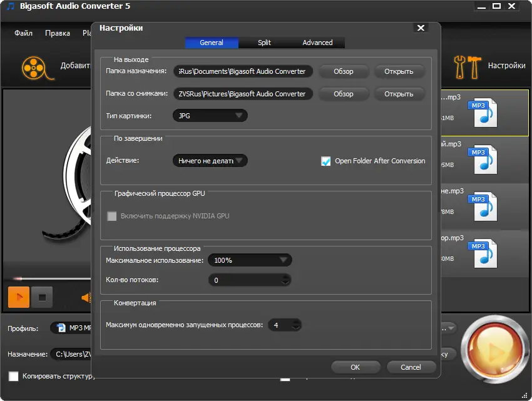Start conversion with the big orange button
The height and width of the screenshot is (401, 532).
[x=495, y=350]
